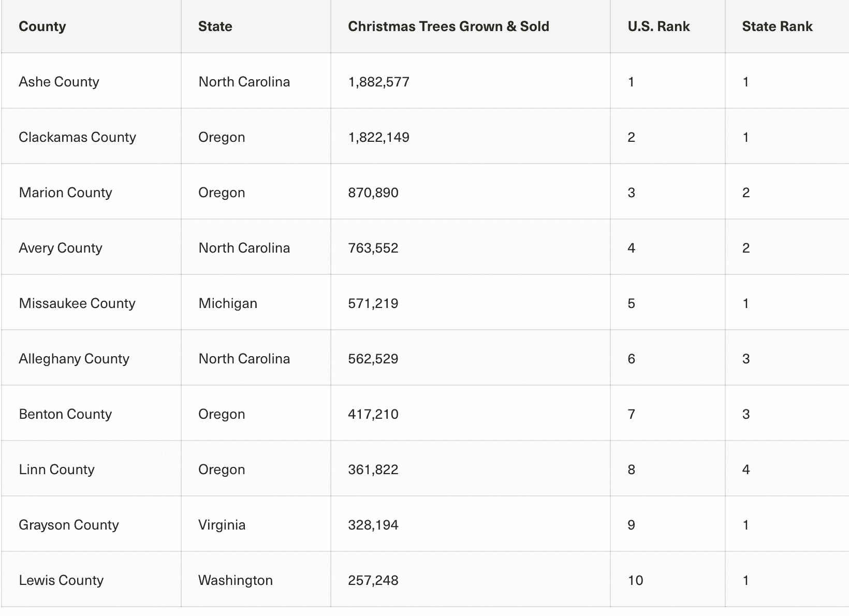Click the 257,248 trees value
The image size is (849, 616).
[373, 580]
